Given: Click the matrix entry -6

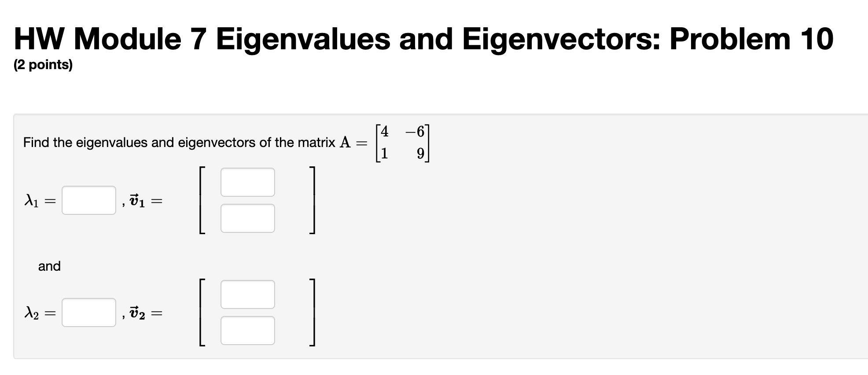Looking at the screenshot, I should point(415,131).
